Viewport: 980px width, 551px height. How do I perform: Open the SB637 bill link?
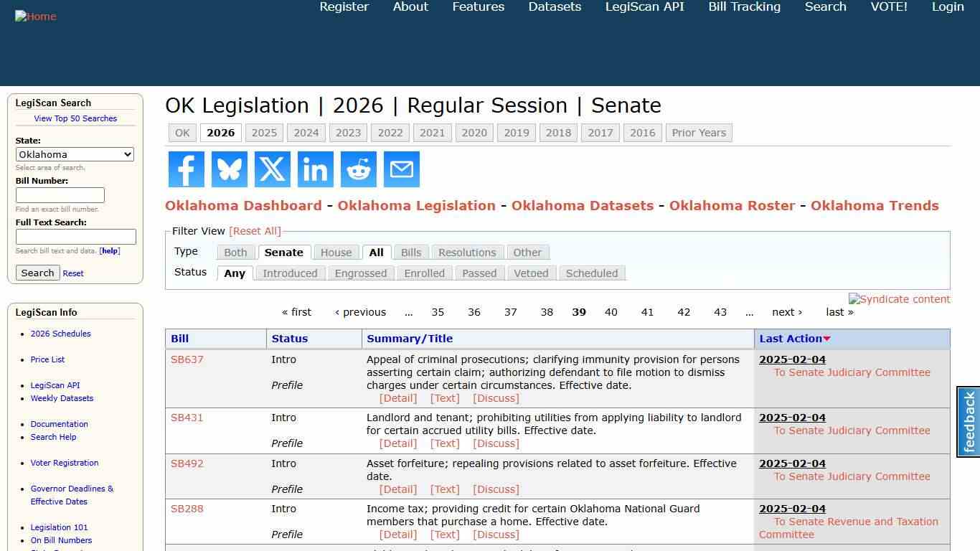click(x=187, y=359)
